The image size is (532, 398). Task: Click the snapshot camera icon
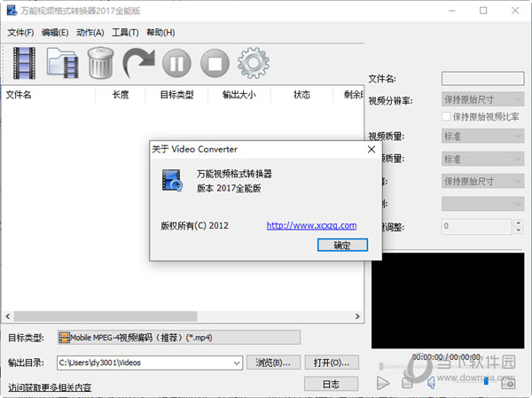[508, 384]
